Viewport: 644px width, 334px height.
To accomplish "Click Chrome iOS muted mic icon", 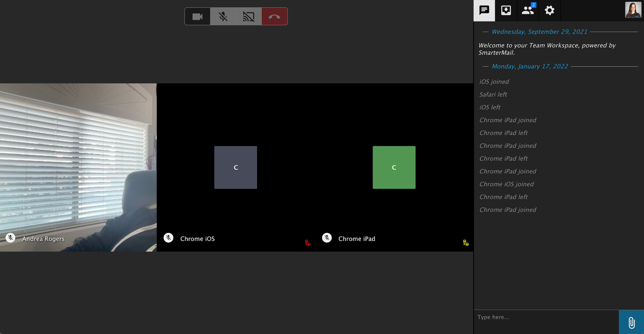I will pos(169,238).
